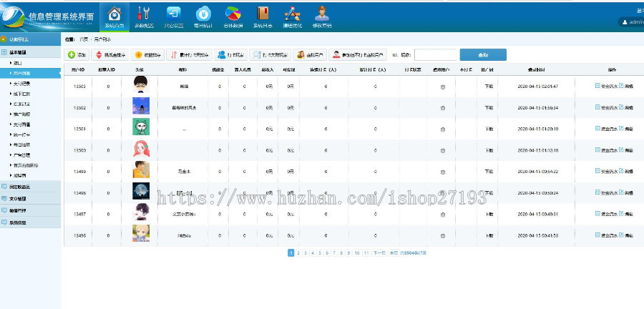Collapse the 基本管理 sidebar section
The width and height of the screenshot is (644, 309).
pos(30,52)
